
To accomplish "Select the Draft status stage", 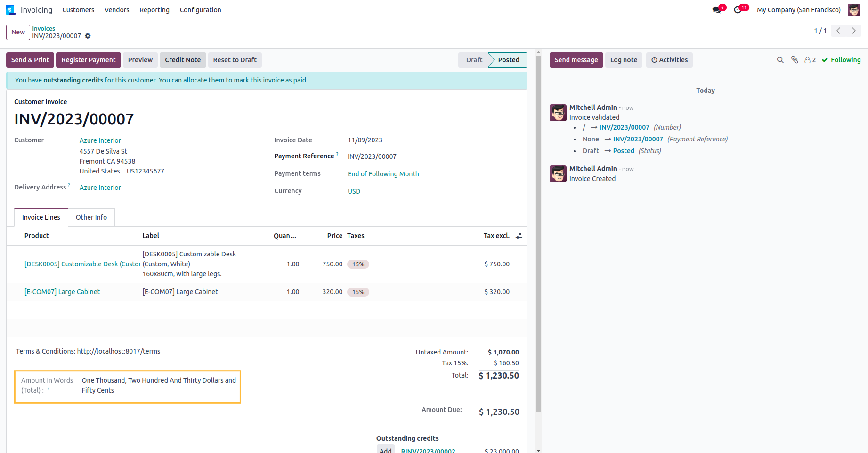I will (x=474, y=60).
